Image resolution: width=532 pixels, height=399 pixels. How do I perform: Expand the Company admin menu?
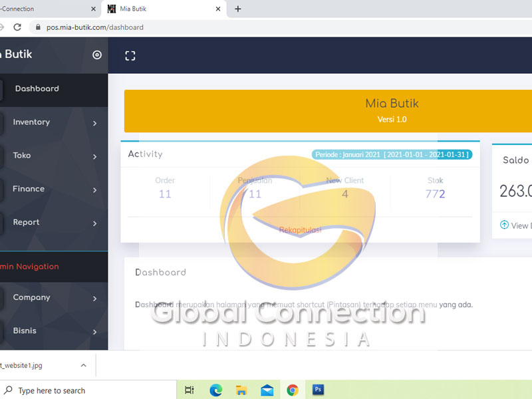click(32, 298)
